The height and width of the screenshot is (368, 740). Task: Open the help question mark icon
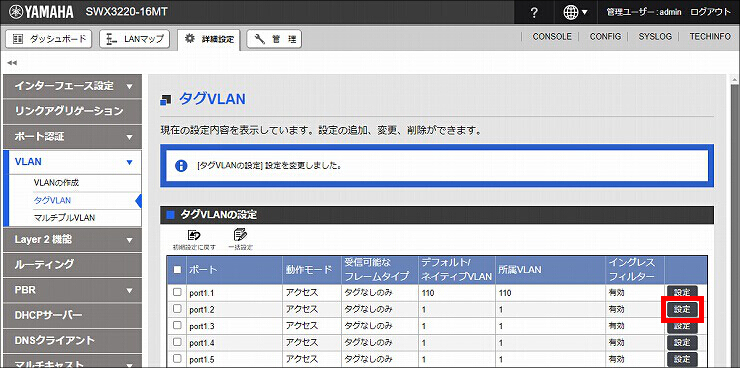click(534, 13)
